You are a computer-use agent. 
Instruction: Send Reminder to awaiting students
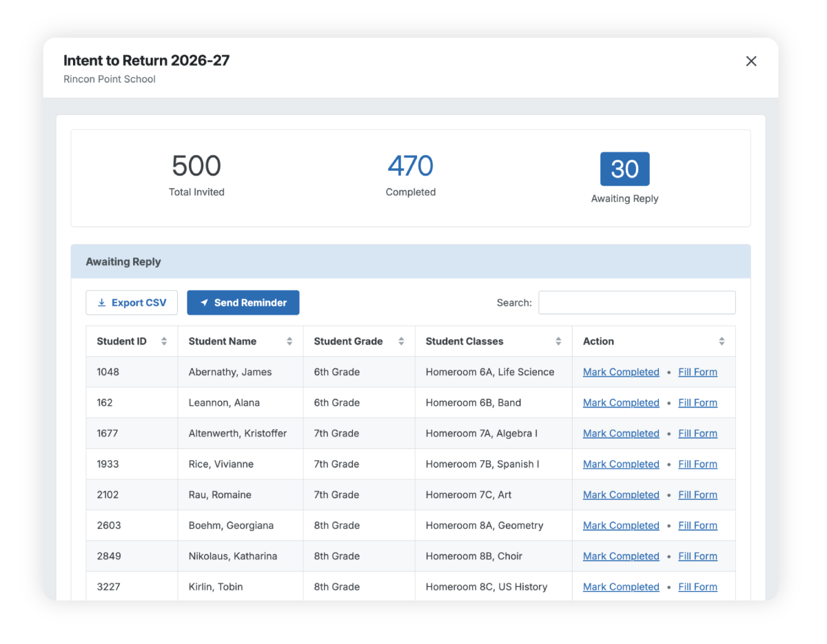coord(243,302)
